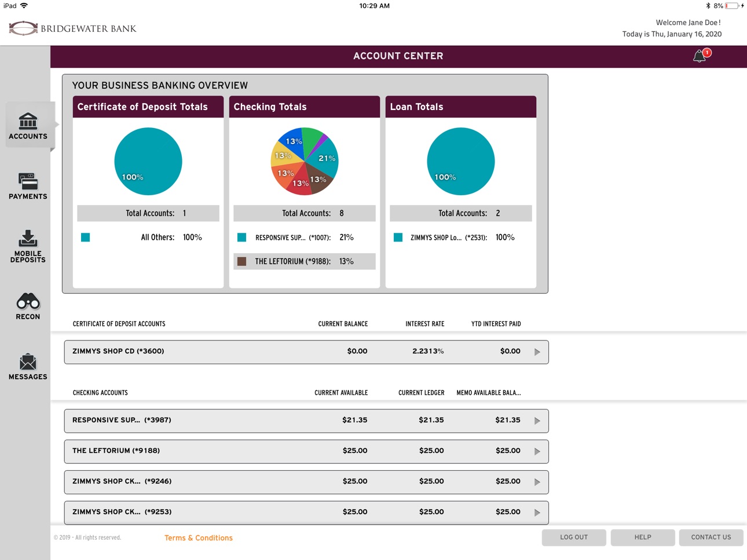The image size is (747, 560).
Task: Expand the RESPONSIVE SUP (*3987) row arrow
Action: (x=537, y=421)
